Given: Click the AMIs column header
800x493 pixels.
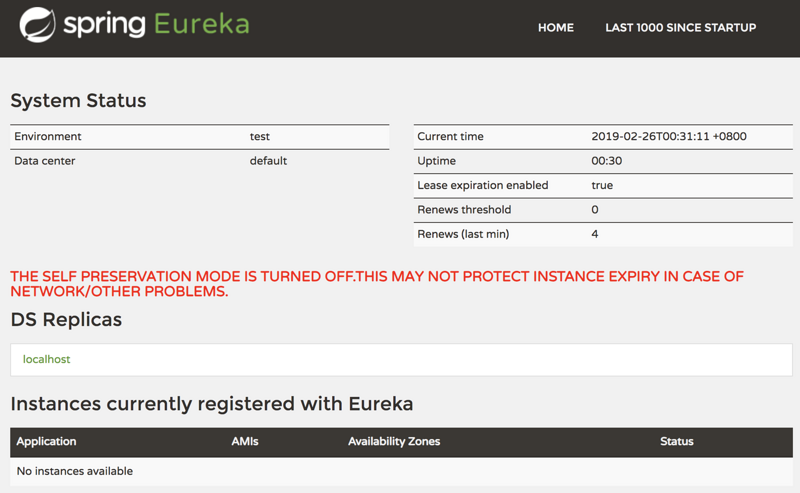Looking at the screenshot, I should 245,441.
